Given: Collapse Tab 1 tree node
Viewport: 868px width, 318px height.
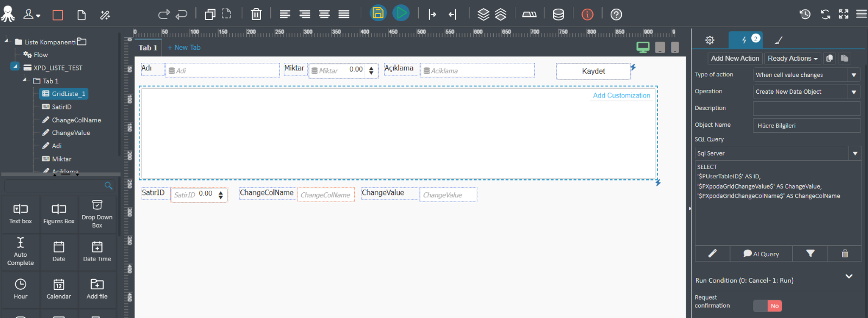Looking at the screenshot, I should [24, 80].
